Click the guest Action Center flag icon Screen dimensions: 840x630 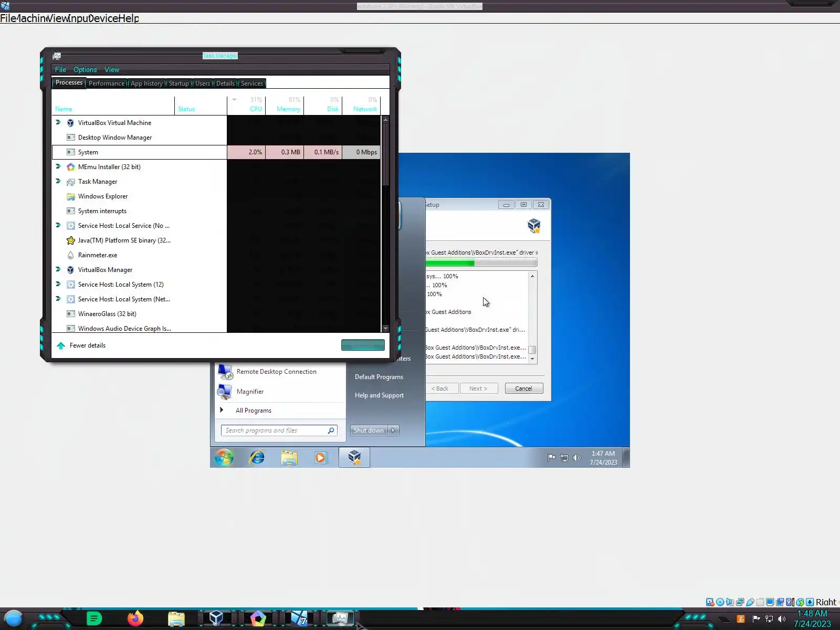pos(551,458)
